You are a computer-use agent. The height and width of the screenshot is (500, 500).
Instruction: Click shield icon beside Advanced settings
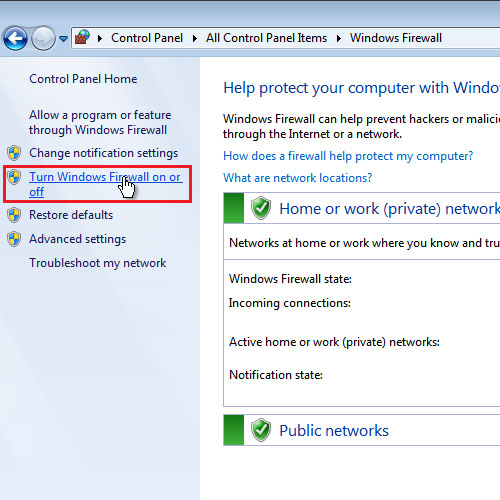pos(14,239)
